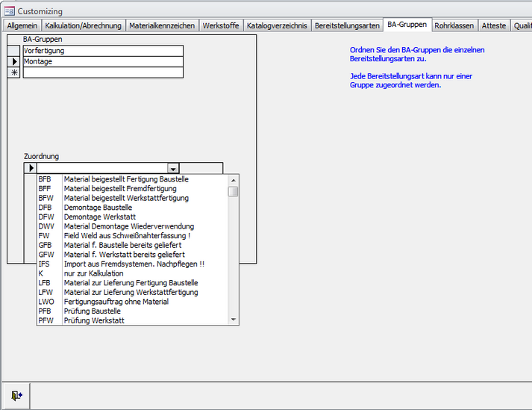Click the Customizing window title icon

pyautogui.click(x=9, y=11)
